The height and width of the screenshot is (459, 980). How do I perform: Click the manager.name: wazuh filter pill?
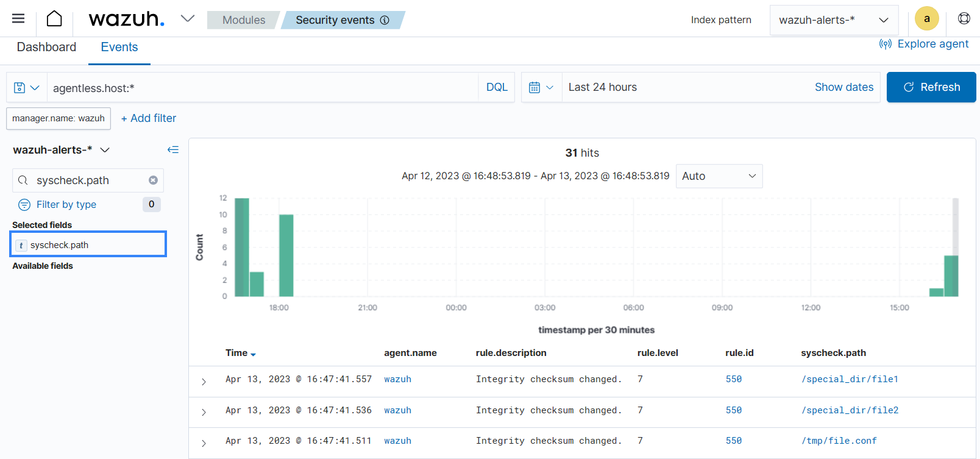[59, 118]
